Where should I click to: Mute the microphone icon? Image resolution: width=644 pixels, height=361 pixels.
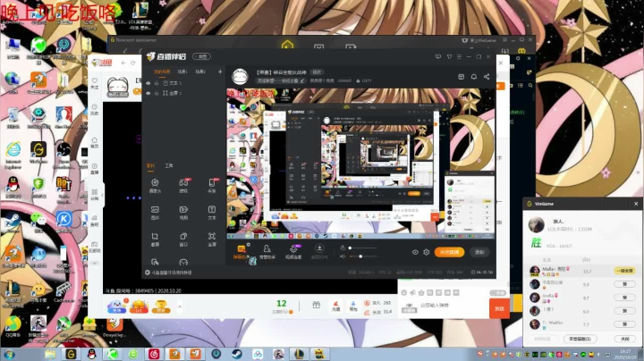click(x=343, y=248)
